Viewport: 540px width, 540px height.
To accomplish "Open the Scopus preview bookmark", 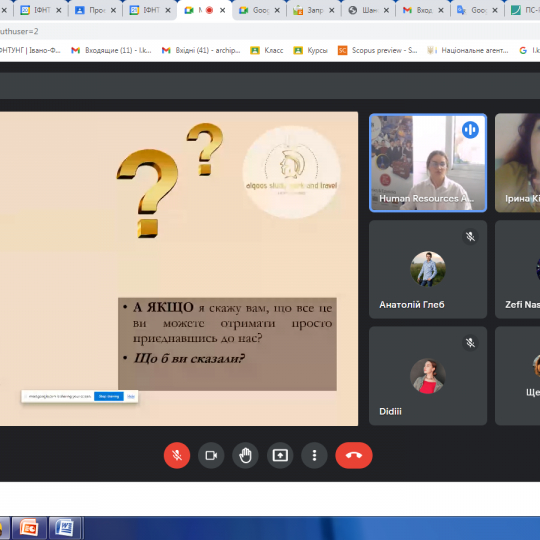I will pos(378,51).
